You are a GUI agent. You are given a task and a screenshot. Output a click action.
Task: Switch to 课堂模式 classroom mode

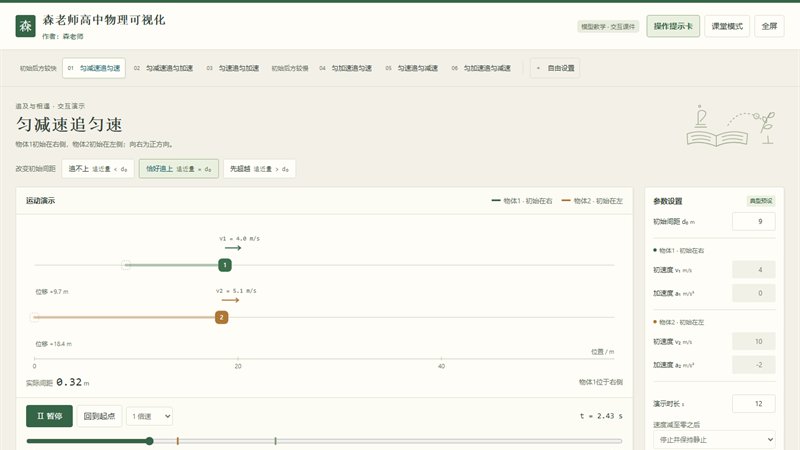[x=727, y=26]
